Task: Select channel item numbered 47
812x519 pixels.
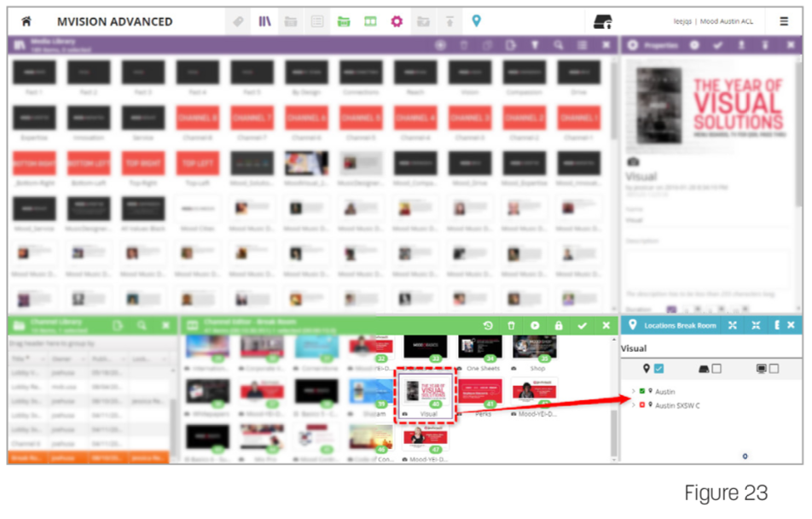Action: click(x=425, y=442)
